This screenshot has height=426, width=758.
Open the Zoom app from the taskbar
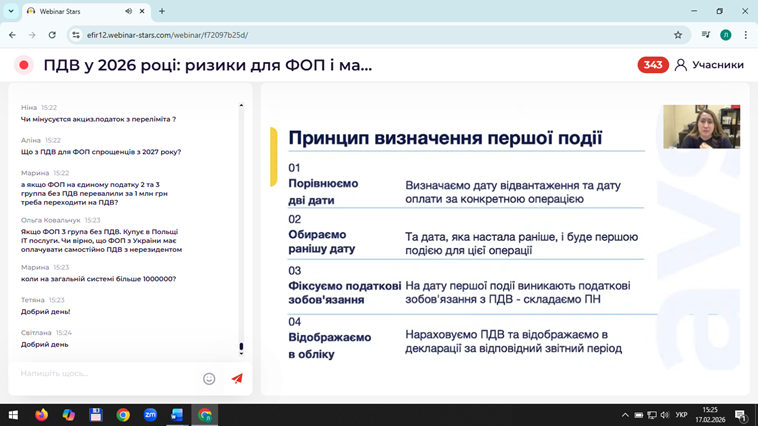[150, 415]
